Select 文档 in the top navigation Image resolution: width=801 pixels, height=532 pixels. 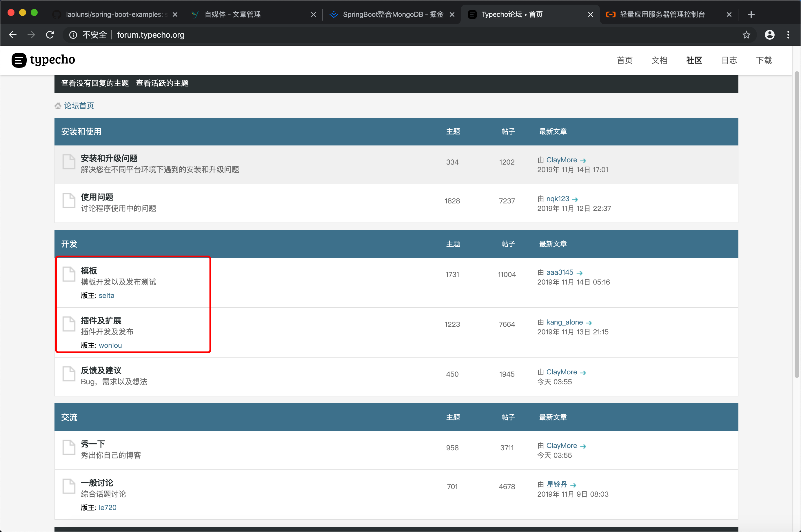(x=659, y=60)
